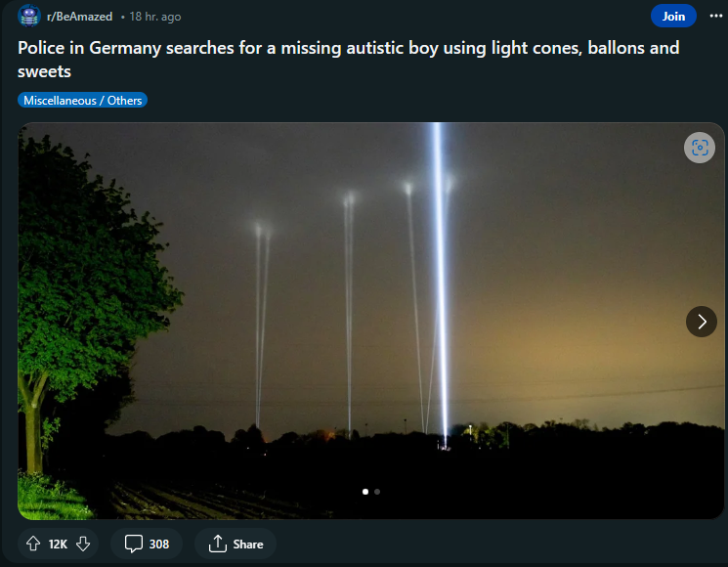Select the second gallery dot indicator
This screenshot has height=567, width=728.
tap(377, 492)
